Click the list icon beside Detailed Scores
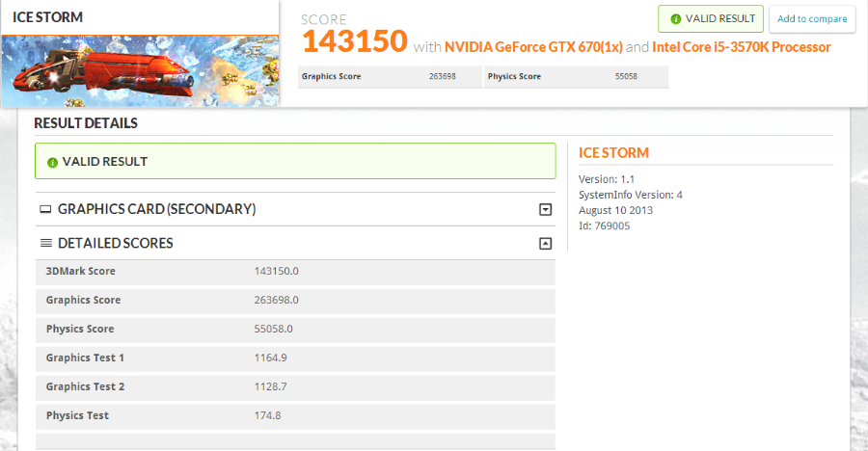 (45, 244)
